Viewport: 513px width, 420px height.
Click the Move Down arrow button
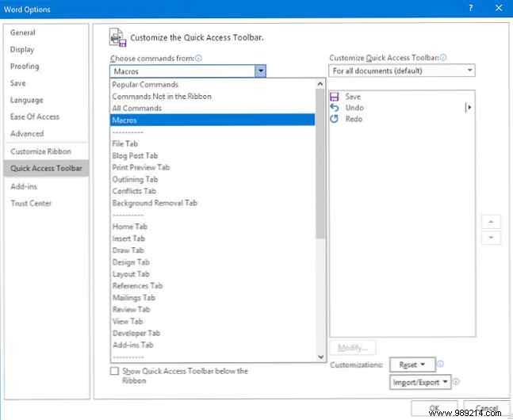(x=491, y=238)
